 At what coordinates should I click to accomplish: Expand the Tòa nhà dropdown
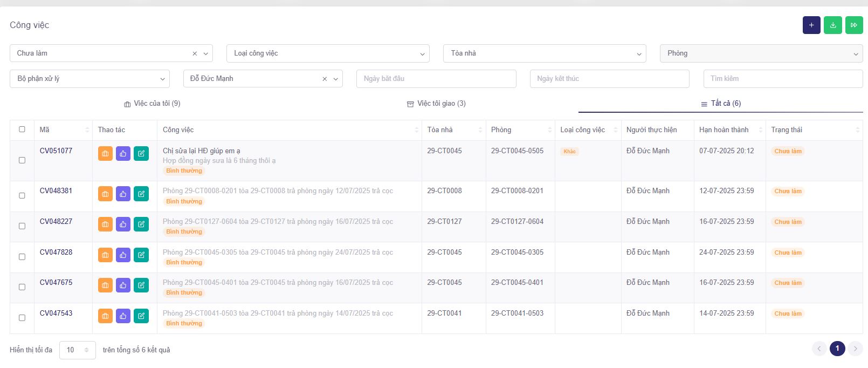tap(545, 53)
